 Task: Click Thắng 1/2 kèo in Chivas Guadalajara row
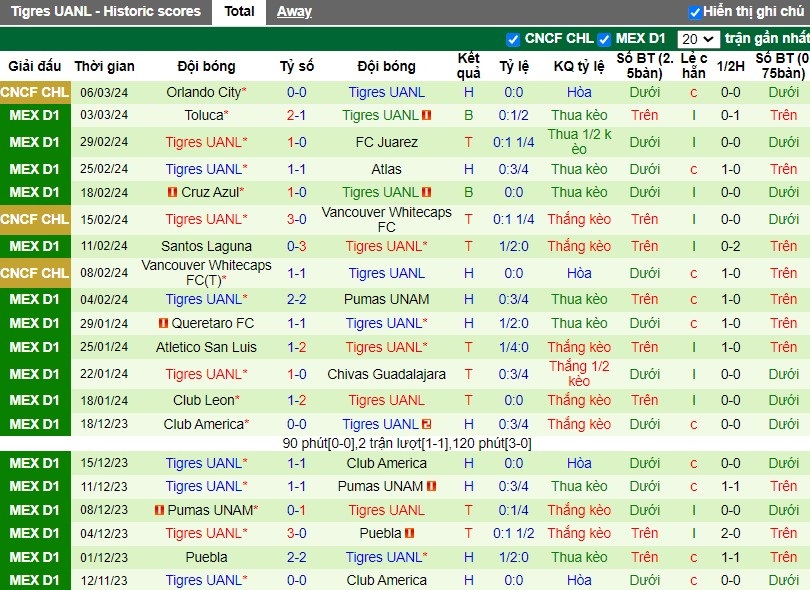coord(579,374)
